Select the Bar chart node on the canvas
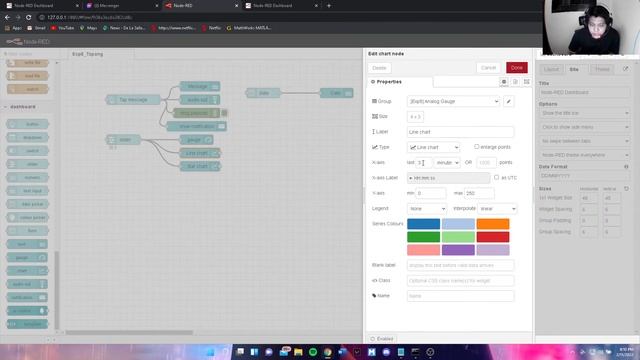This screenshot has width=640, height=360. coord(200,166)
